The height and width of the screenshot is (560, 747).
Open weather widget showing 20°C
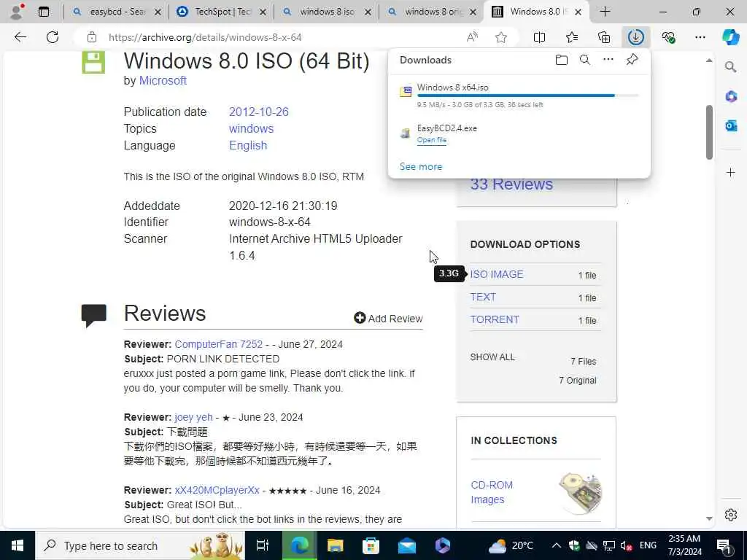[510, 545]
